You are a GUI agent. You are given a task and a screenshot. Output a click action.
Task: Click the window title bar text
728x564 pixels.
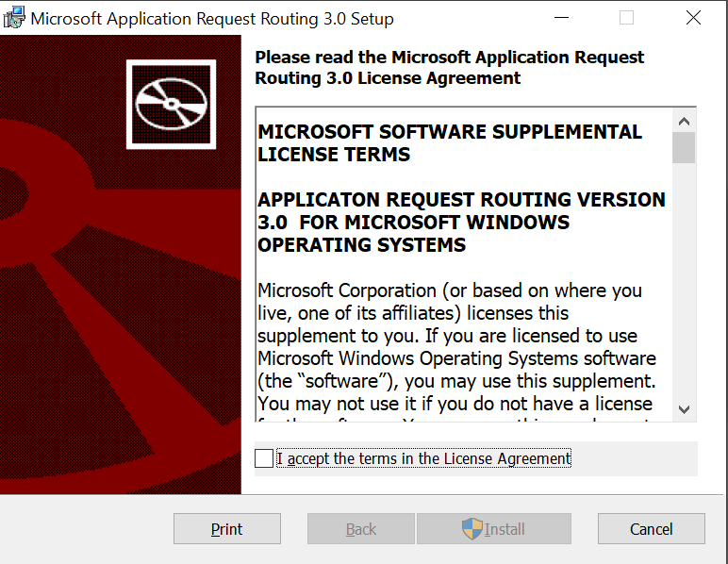tap(212, 19)
